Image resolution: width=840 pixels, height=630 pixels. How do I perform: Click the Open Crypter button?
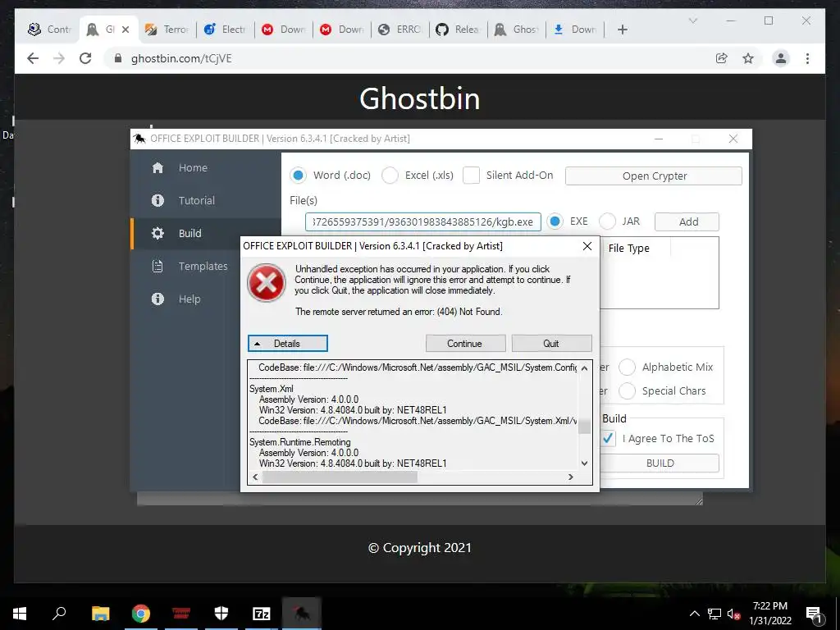coord(654,176)
